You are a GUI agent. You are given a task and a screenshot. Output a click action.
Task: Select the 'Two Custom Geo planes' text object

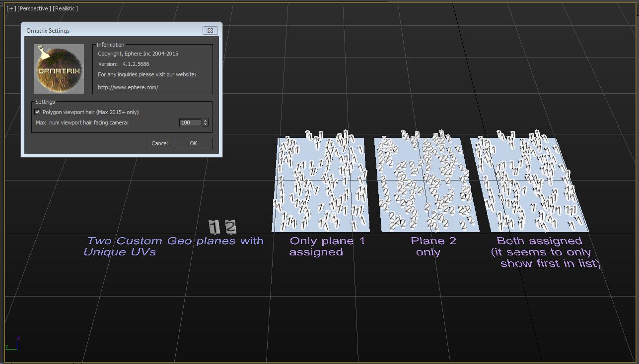174,246
